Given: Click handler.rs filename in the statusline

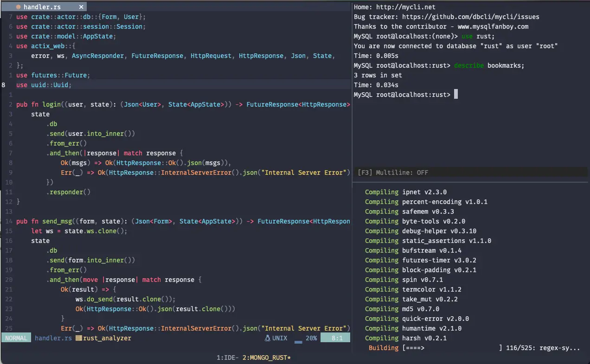Looking at the screenshot, I should (53, 338).
